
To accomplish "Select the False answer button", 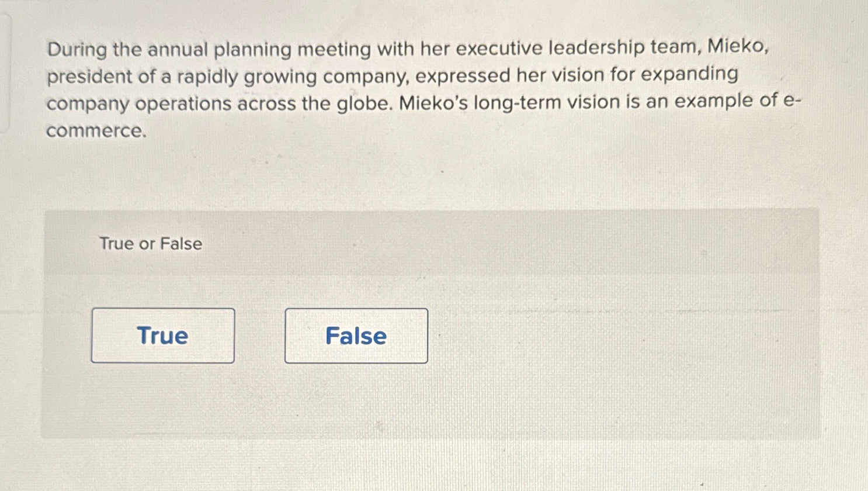I will [x=356, y=336].
